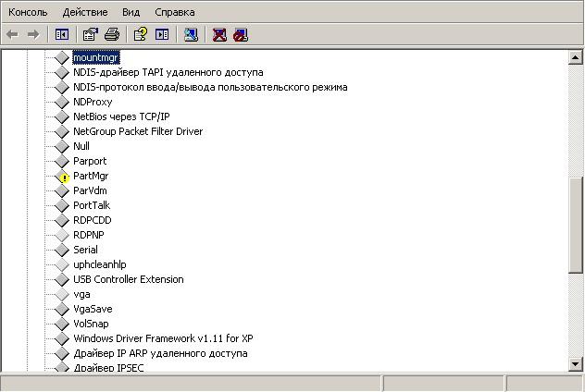Click the PartMgr warning diamond icon
585x392 pixels.
(x=62, y=177)
